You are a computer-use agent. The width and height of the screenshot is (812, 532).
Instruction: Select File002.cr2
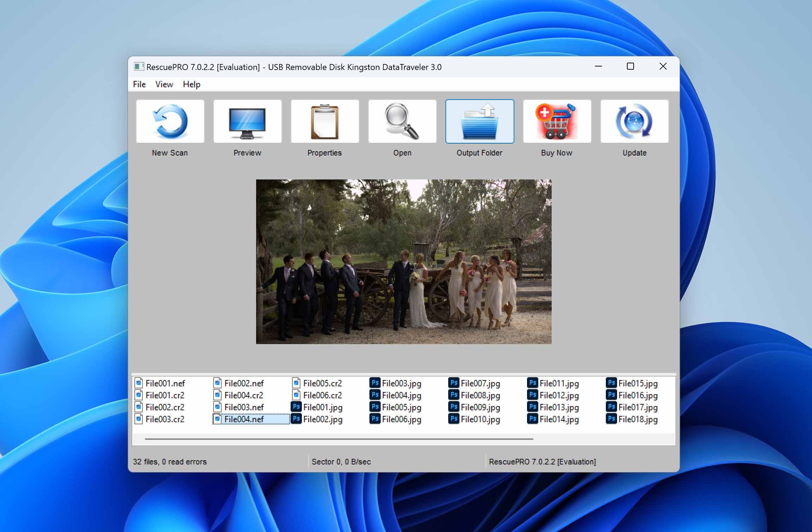[160, 407]
